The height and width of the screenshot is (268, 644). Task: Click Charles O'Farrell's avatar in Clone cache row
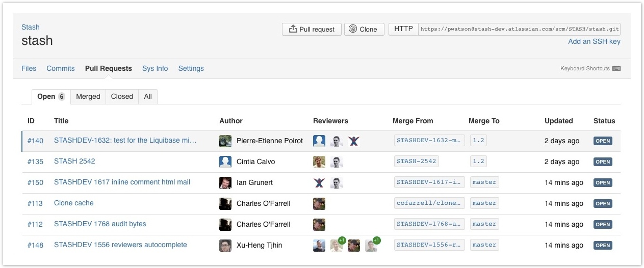coord(225,204)
